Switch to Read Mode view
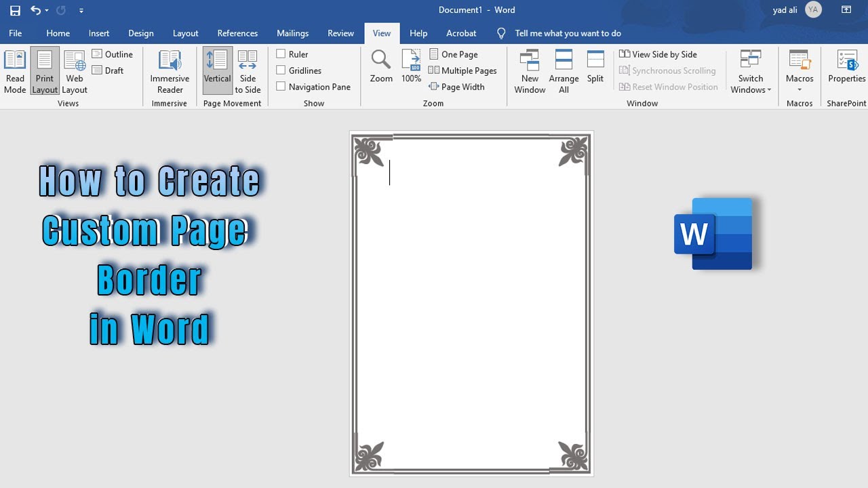Screen dimensions: 868x488 point(15,71)
